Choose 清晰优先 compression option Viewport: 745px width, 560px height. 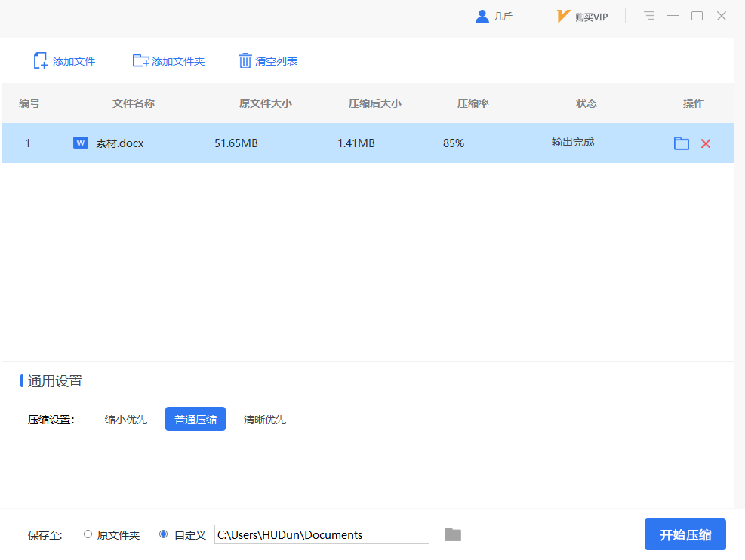point(265,420)
